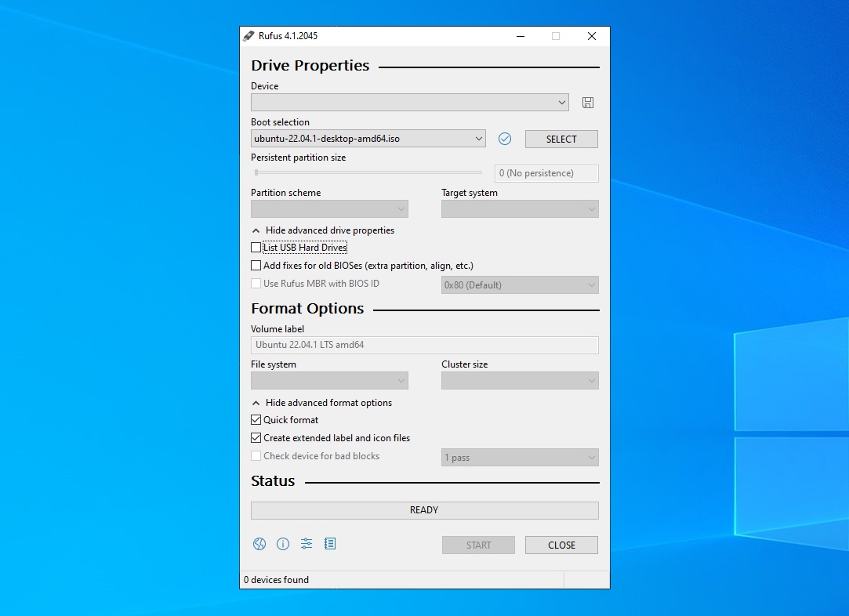This screenshot has width=849, height=616.
Task: Toggle Check device for bad blocks checkbox
Action: 256,456
